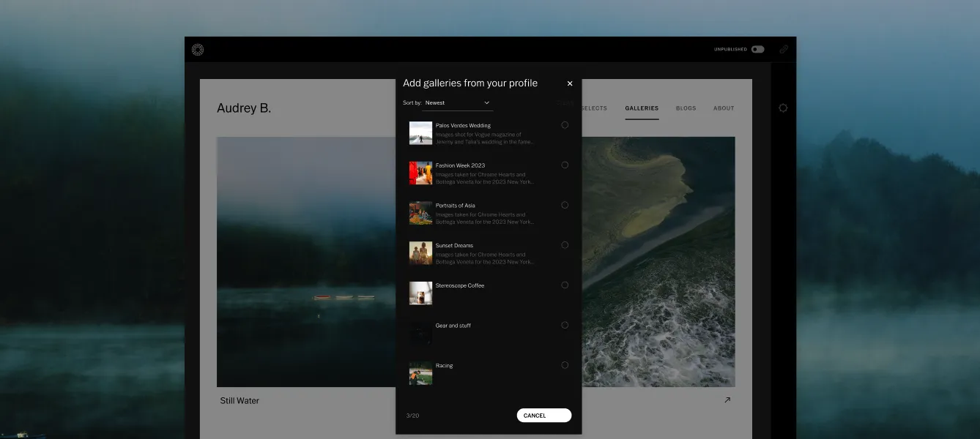Select the Stereoscope Coffee radio button
980x439 pixels.
pyautogui.click(x=565, y=285)
